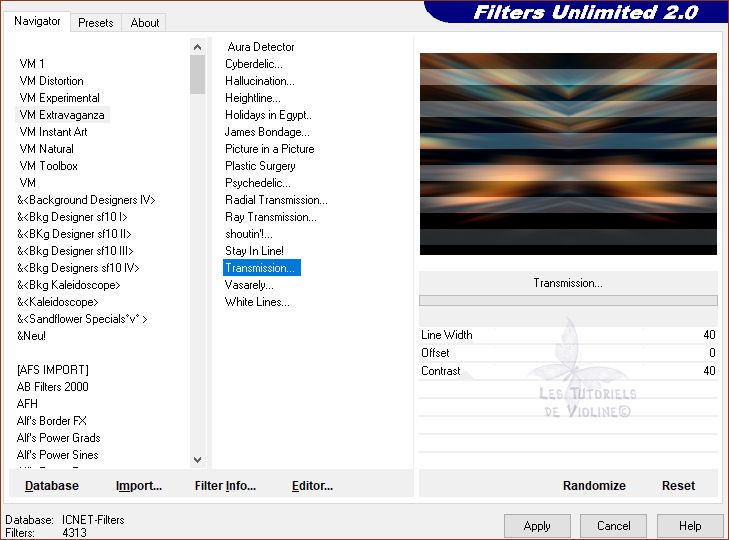The image size is (729, 540).
Task: Select the Radial Transmission filter
Action: pyautogui.click(x=276, y=200)
